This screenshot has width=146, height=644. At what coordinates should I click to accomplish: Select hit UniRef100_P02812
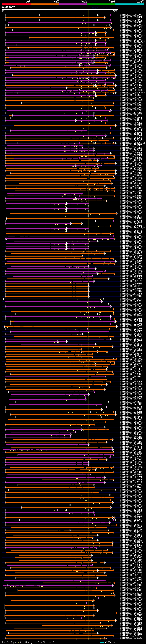pyautogui.click(x=131, y=63)
